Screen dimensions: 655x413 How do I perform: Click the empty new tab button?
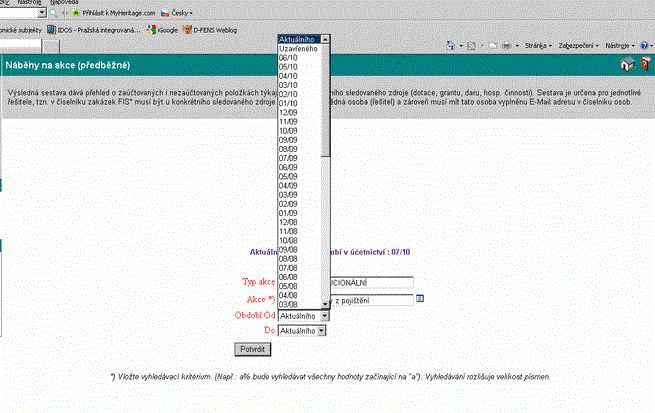point(51,46)
